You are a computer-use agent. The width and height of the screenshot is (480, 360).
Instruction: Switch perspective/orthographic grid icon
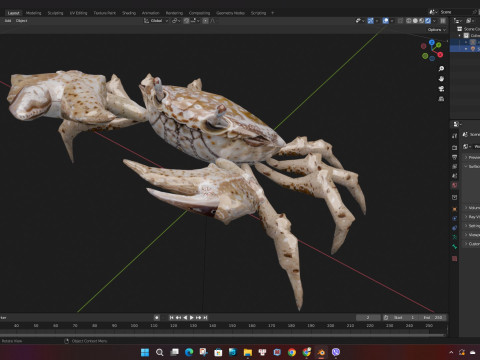point(441,99)
